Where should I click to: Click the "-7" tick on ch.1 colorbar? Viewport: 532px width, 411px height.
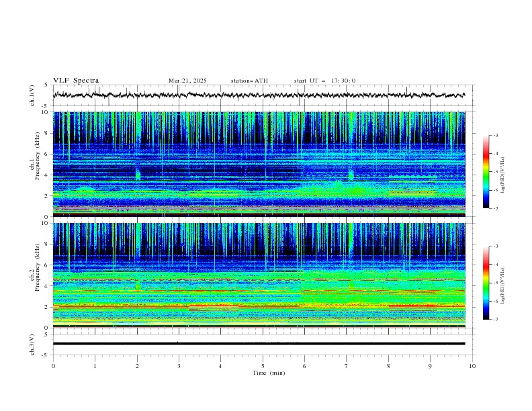coord(495,208)
